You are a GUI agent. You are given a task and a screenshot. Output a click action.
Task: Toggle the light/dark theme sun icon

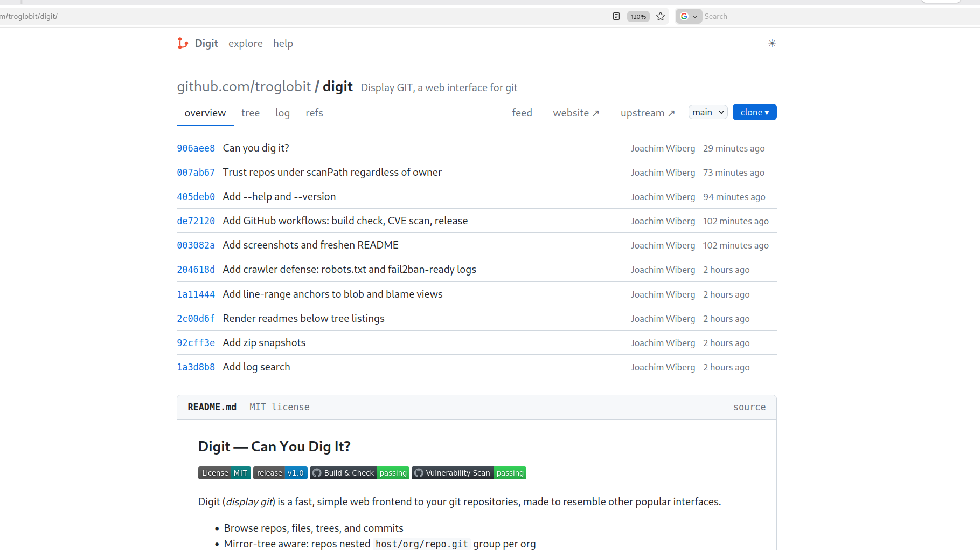[x=772, y=43]
